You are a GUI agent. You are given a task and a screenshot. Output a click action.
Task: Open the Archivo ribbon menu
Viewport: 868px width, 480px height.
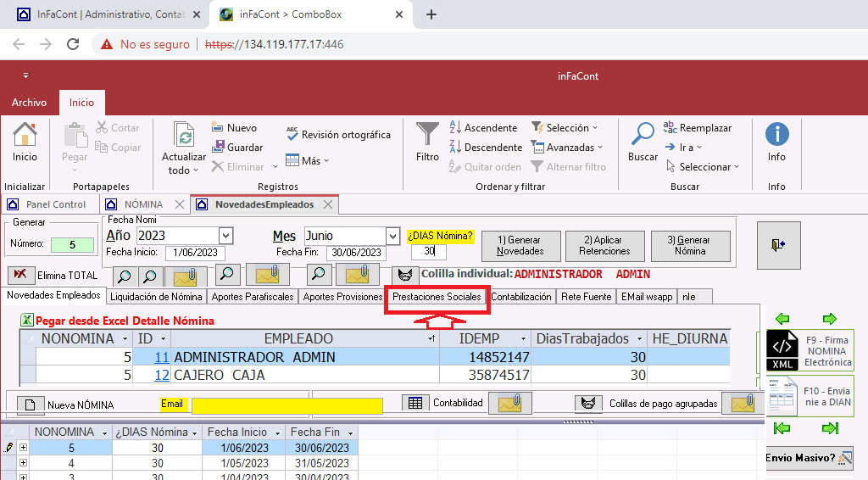tap(29, 103)
